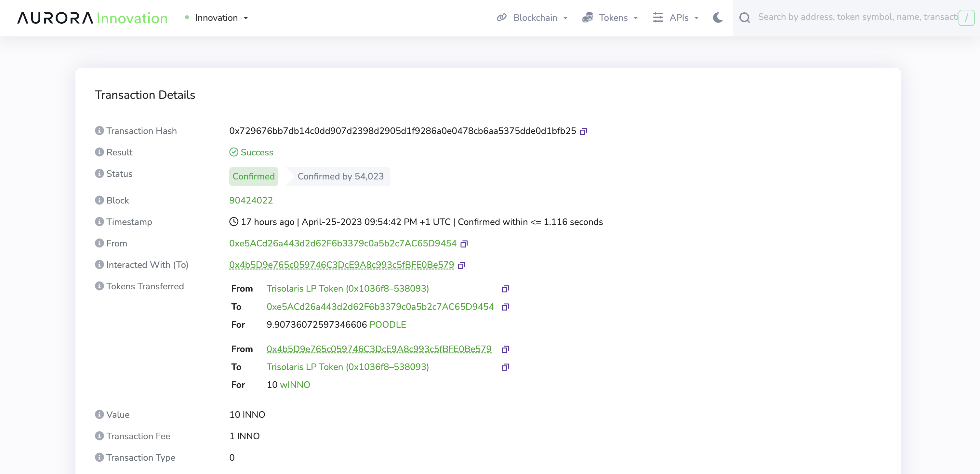Open block 90424022
Viewport: 980px width, 474px height.
tap(251, 201)
